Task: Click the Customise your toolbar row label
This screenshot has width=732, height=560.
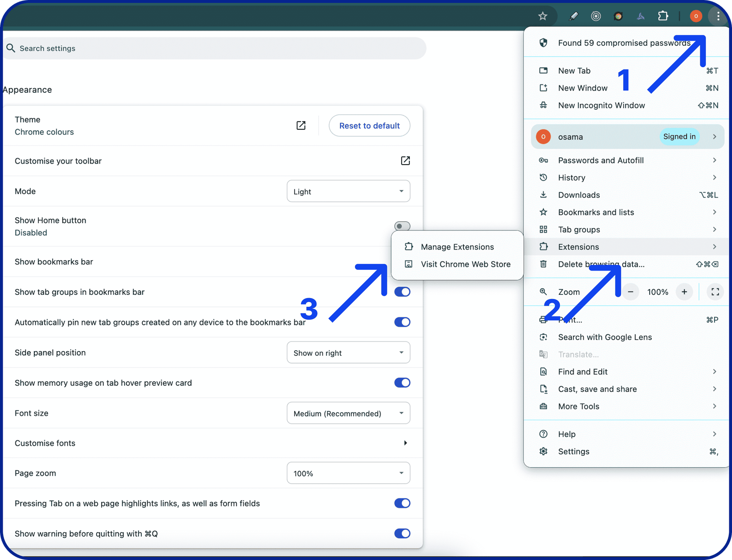Action: (58, 161)
